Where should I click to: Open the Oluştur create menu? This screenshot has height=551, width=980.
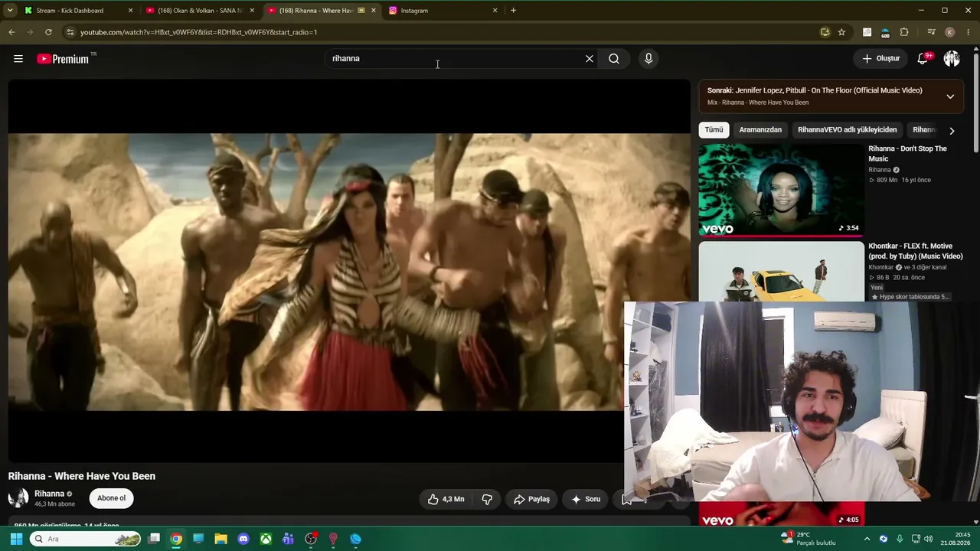coord(881,59)
